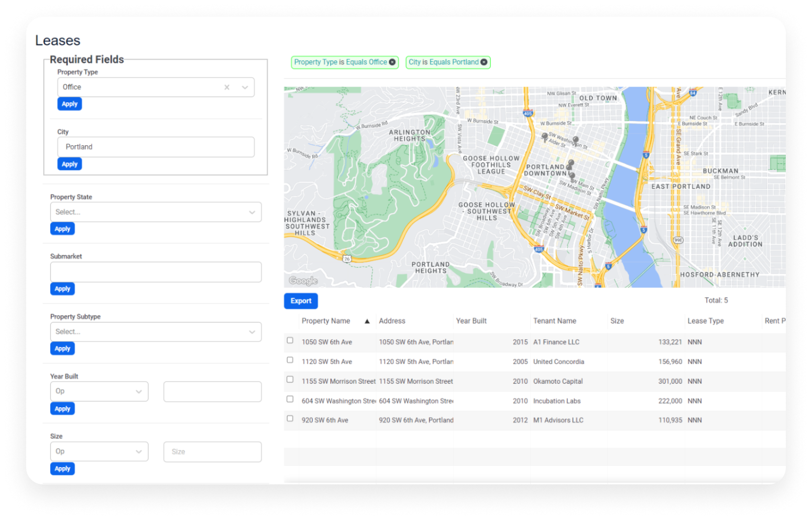Click the Property Name sort arrow
Image resolution: width=812 pixels, height=520 pixels.
tap(367, 321)
